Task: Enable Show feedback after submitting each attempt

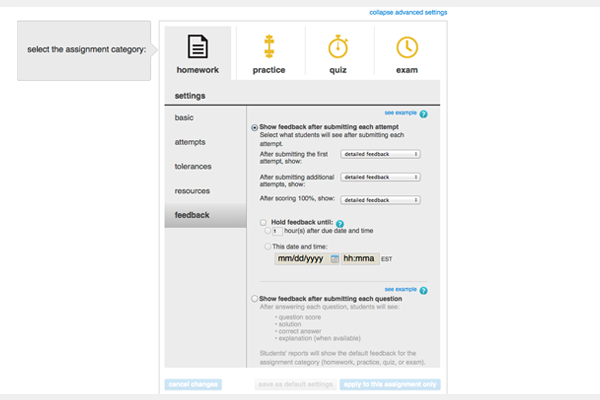Action: point(253,128)
